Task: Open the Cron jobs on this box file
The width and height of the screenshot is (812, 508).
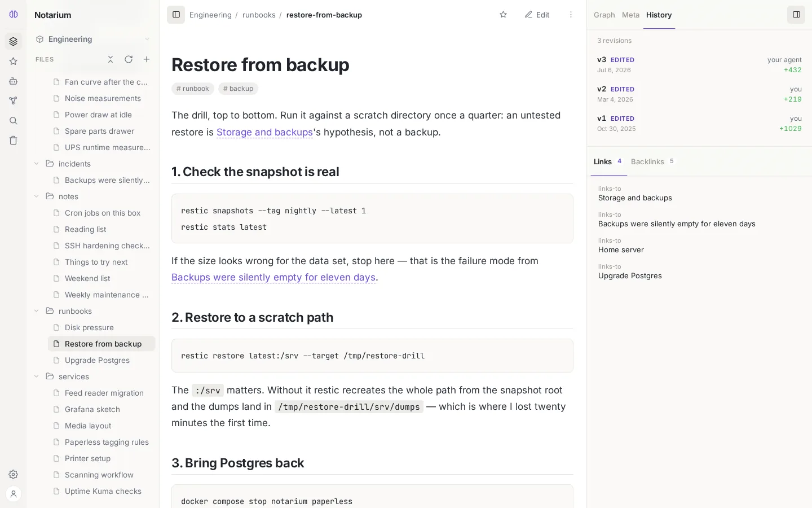Action: 101,213
